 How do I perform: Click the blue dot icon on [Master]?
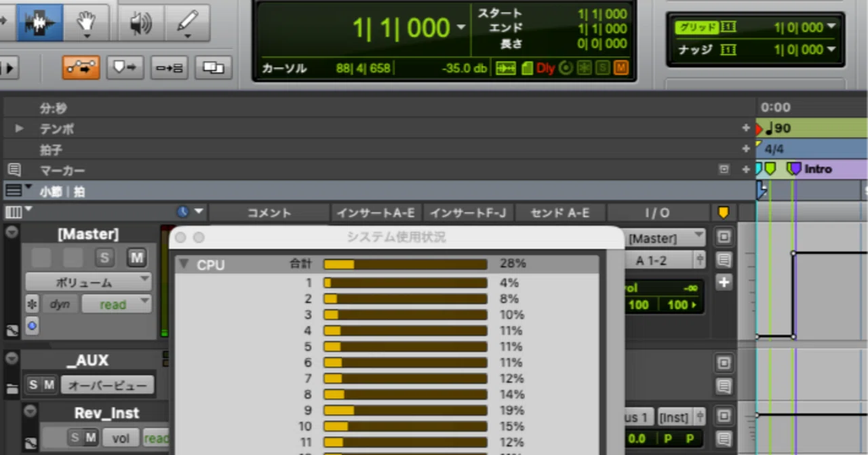point(32,326)
